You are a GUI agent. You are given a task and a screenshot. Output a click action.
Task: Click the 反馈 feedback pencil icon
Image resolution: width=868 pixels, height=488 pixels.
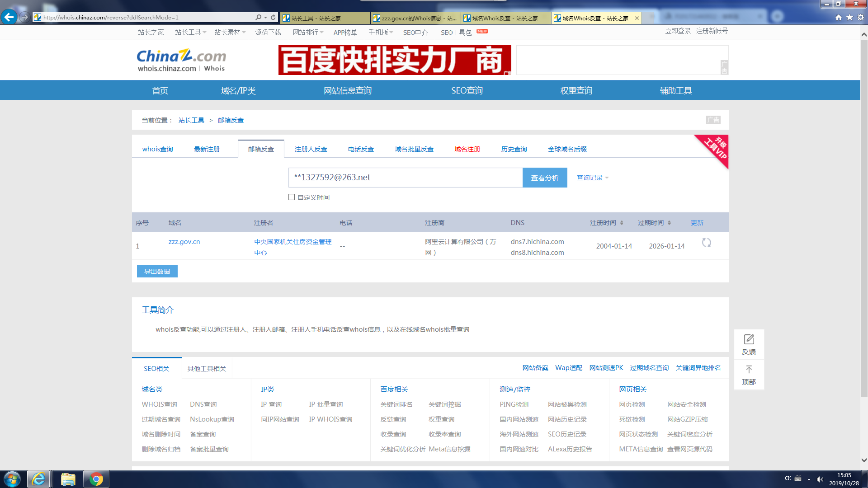point(749,339)
